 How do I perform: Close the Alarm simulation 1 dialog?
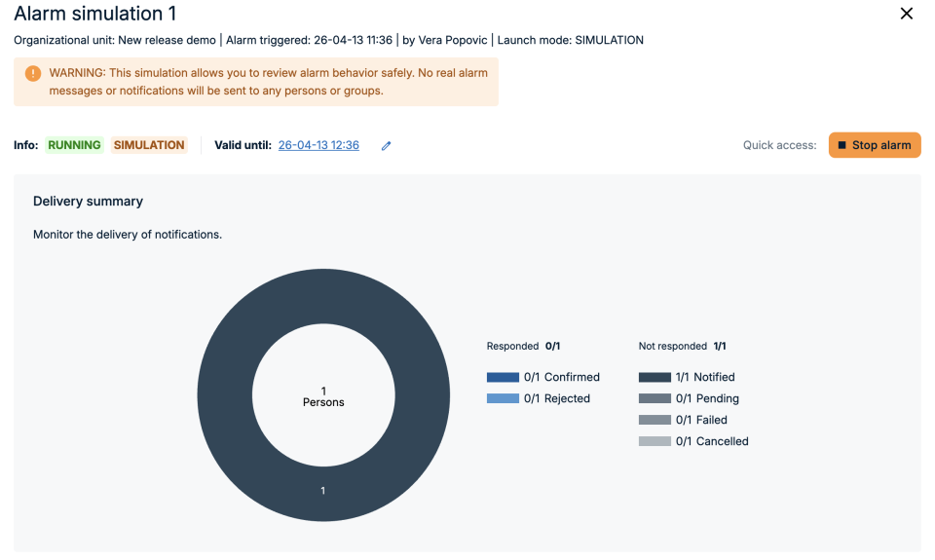point(907,14)
